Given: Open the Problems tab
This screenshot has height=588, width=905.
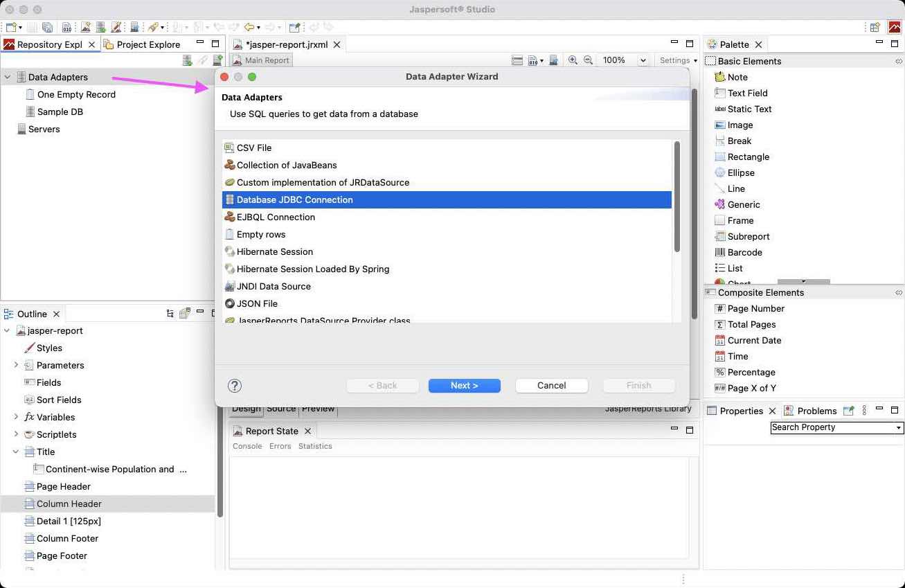Looking at the screenshot, I should point(810,411).
